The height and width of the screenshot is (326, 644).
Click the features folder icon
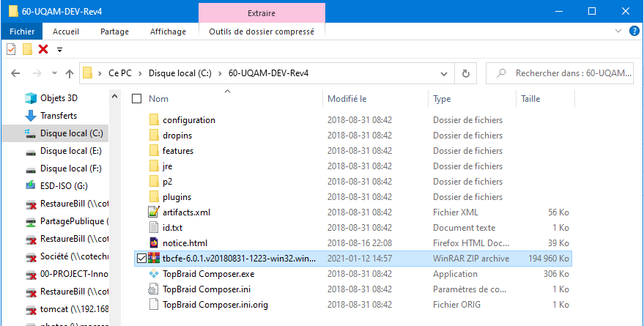point(154,151)
